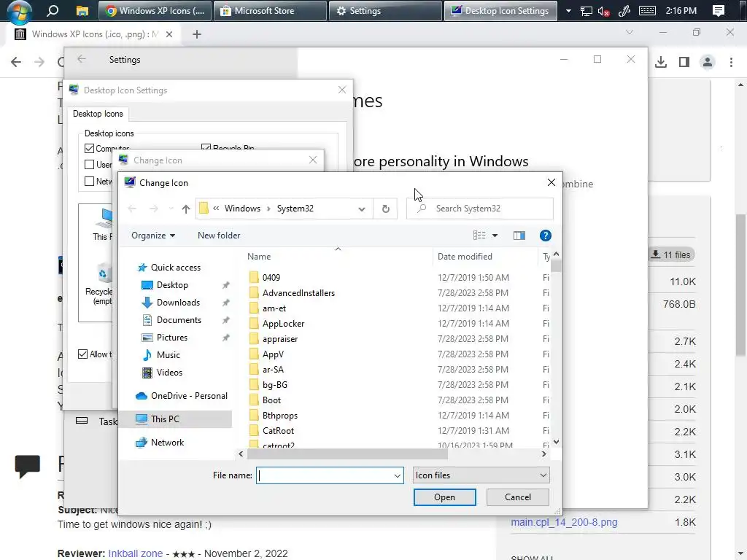Switch to Microsoft Store taskbar window

pos(270,10)
